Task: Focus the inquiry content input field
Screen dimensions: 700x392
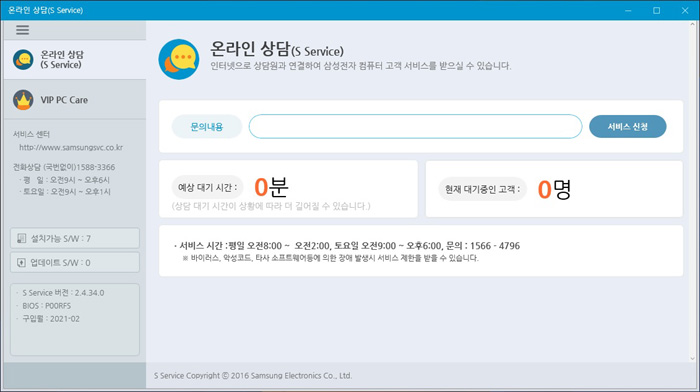Action: pyautogui.click(x=415, y=126)
